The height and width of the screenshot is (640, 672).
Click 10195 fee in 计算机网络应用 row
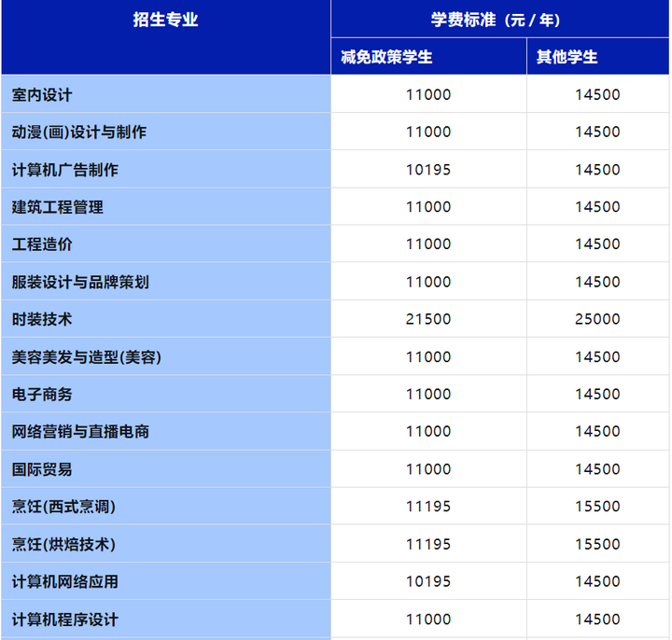pos(428,581)
